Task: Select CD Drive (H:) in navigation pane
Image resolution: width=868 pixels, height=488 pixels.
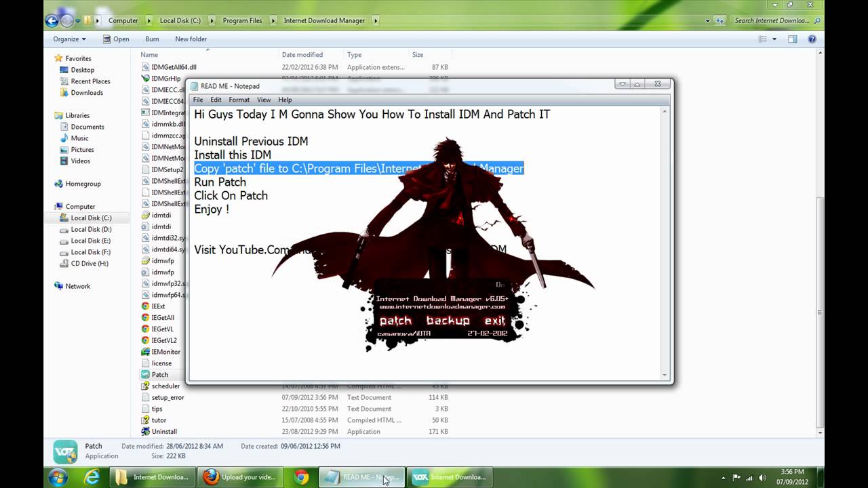Action: (90, 264)
